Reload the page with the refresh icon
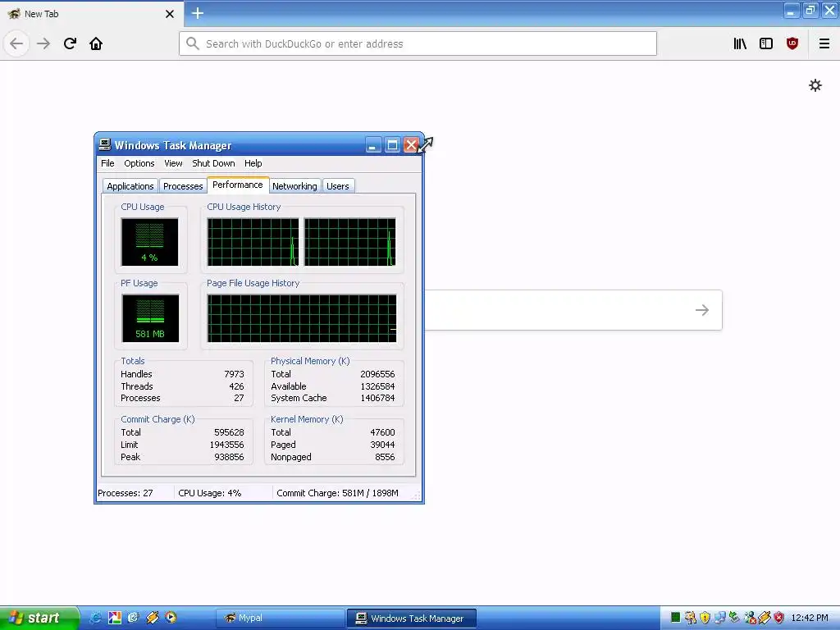Screen dimensions: 840x630 71,43
